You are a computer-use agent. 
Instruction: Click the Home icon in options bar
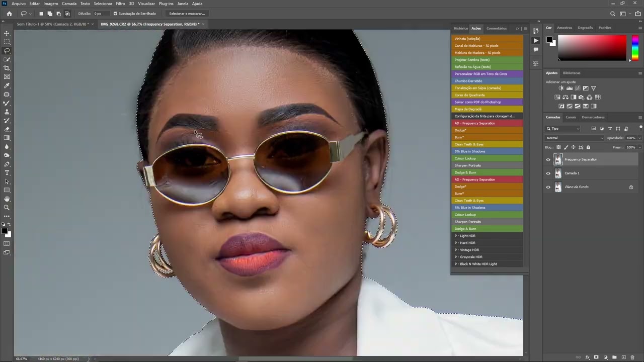click(9, 14)
